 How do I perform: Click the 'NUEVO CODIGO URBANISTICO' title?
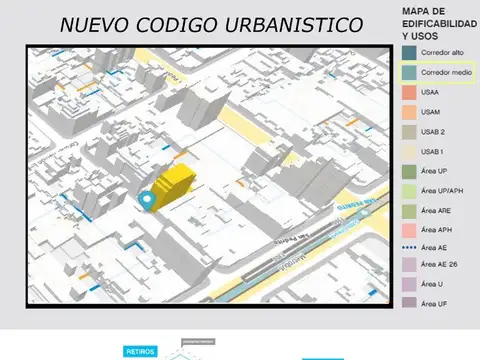pyautogui.click(x=211, y=25)
